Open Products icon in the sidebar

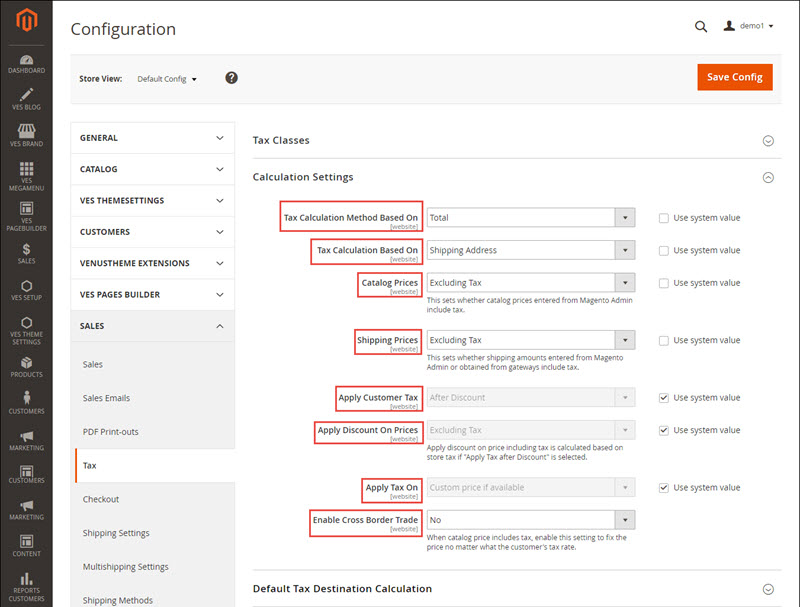26,366
